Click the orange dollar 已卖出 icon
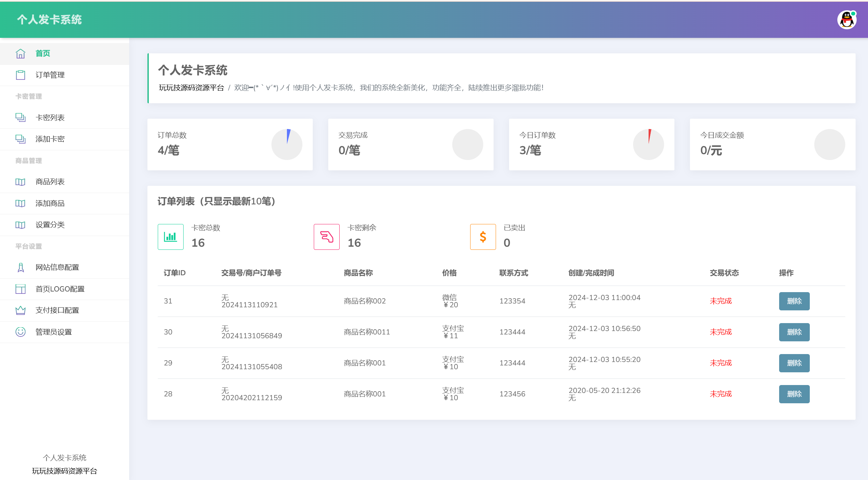 click(x=483, y=237)
